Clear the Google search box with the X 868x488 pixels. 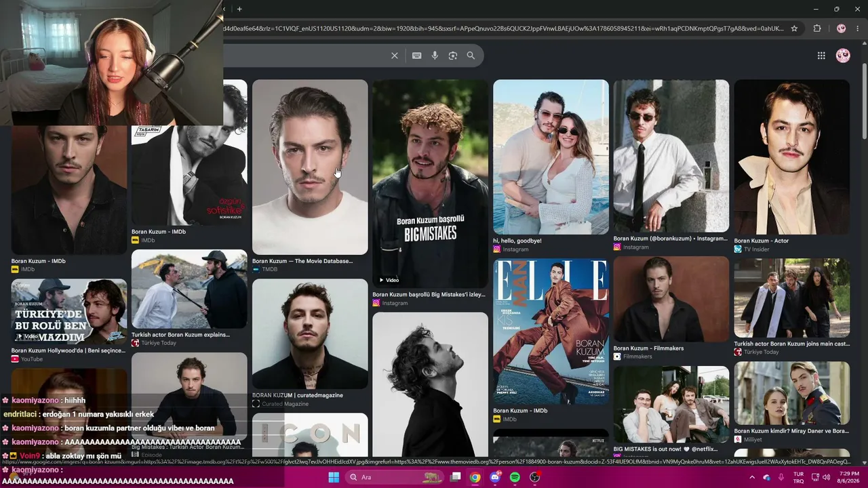(395, 56)
